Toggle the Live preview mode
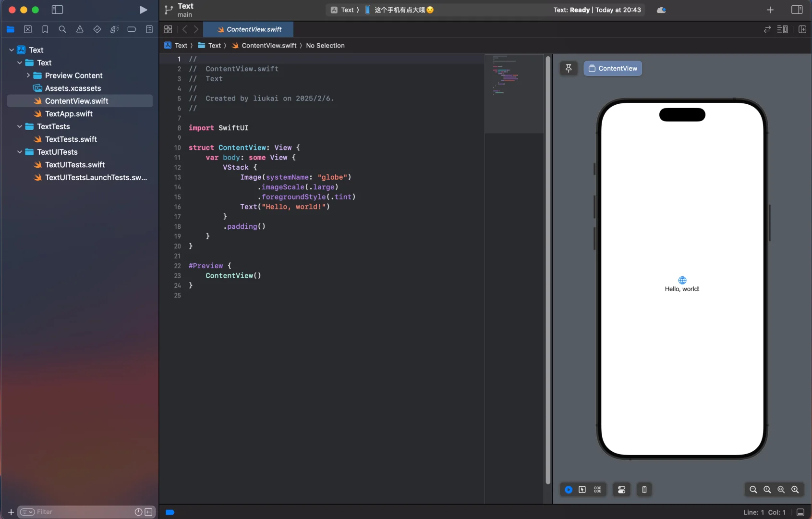Screen dimensions: 812x519 click(x=569, y=490)
